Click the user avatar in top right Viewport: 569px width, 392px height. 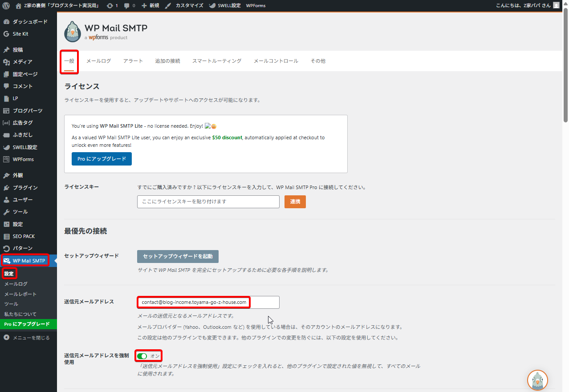coord(556,5)
